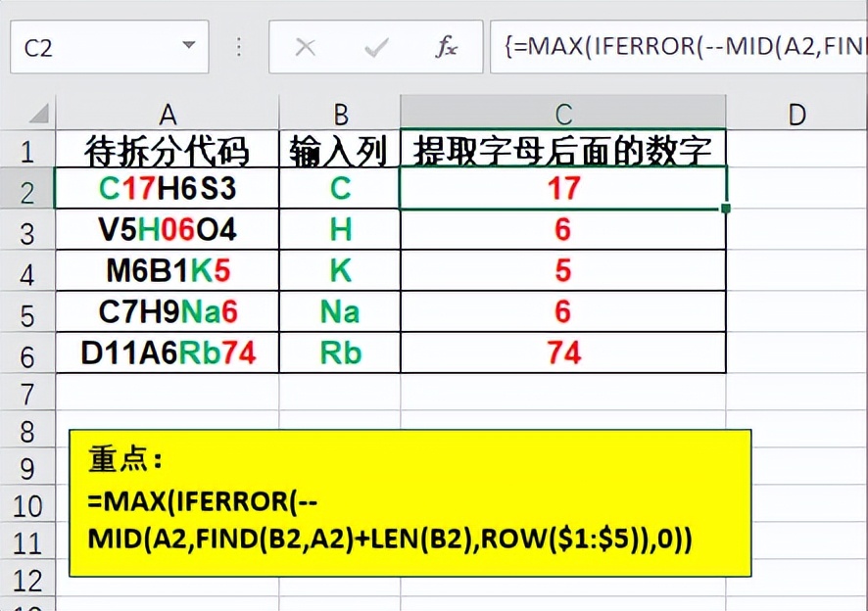The width and height of the screenshot is (868, 611).
Task: Click the yellow text box with 重点 formula
Action: 410,503
